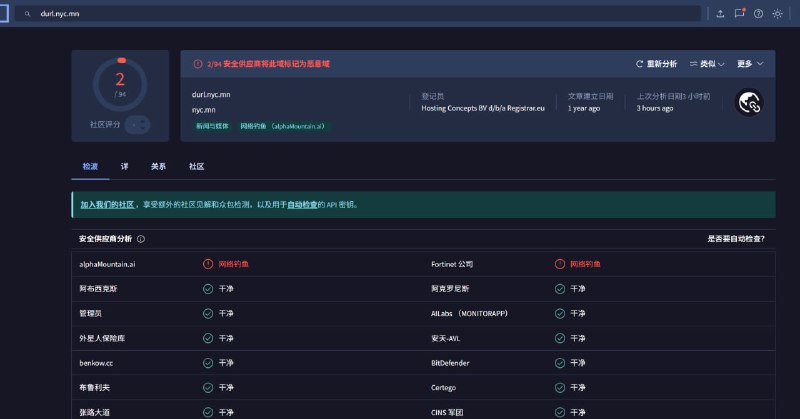800x419 pixels.
Task: Click the blue square logo at top left
Action: click(4, 14)
